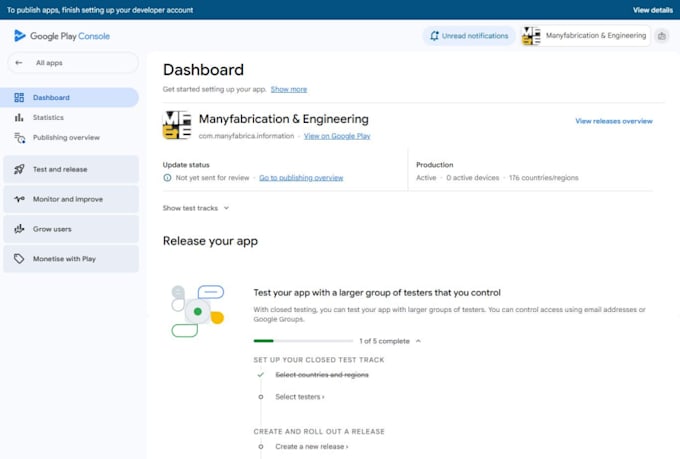Click the Manyfabrication app icon on dashboard

[177, 125]
